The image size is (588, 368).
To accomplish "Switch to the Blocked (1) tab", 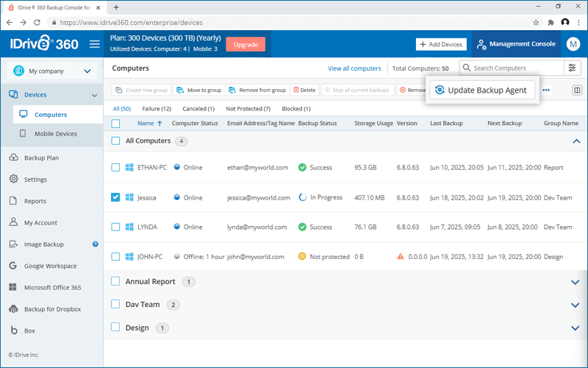I will click(x=296, y=108).
